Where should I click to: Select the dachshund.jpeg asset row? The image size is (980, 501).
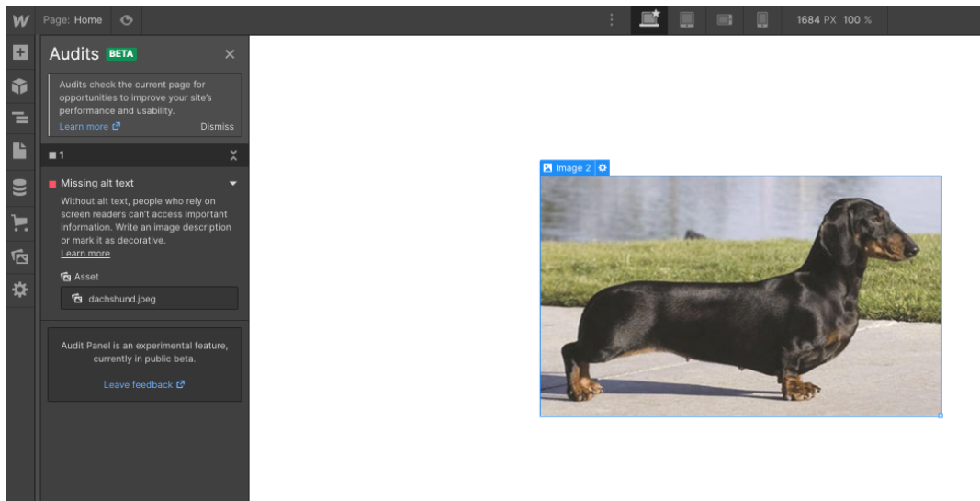click(x=150, y=299)
